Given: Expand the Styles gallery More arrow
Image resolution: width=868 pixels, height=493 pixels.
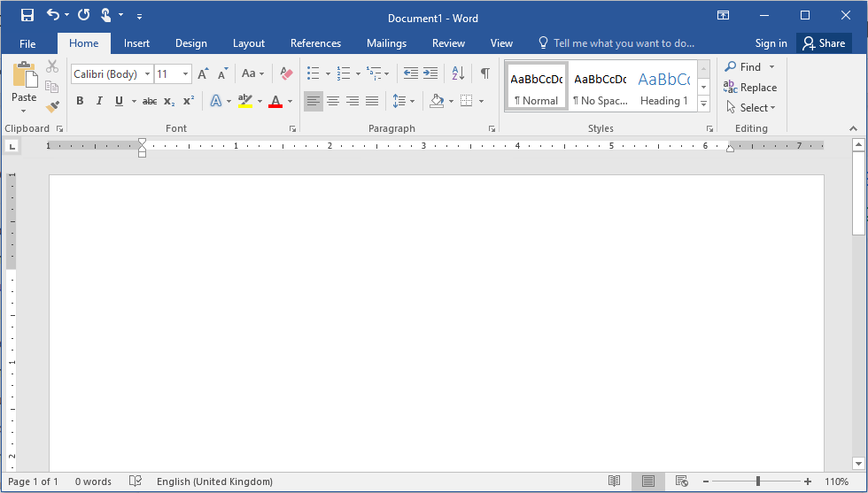Looking at the screenshot, I should click(703, 104).
